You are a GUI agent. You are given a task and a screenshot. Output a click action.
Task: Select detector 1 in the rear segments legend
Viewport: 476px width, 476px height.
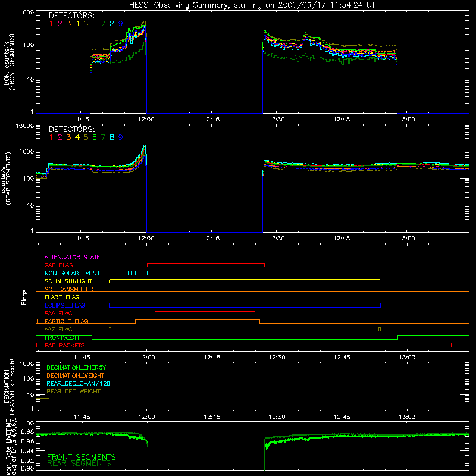click(x=51, y=137)
